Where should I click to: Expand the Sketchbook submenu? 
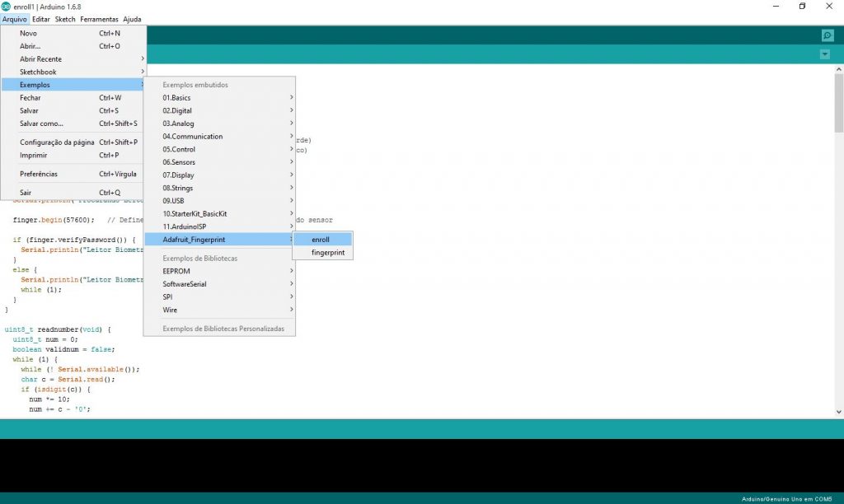[x=73, y=72]
